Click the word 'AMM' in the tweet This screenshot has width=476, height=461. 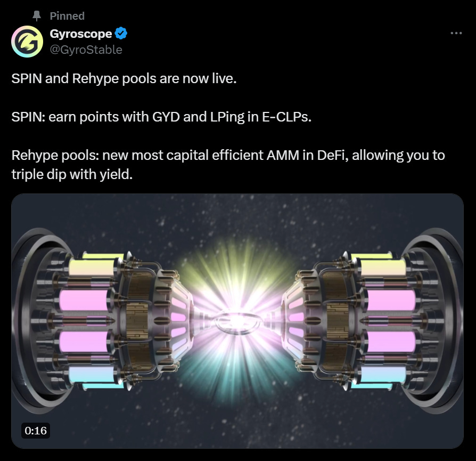pos(283,155)
